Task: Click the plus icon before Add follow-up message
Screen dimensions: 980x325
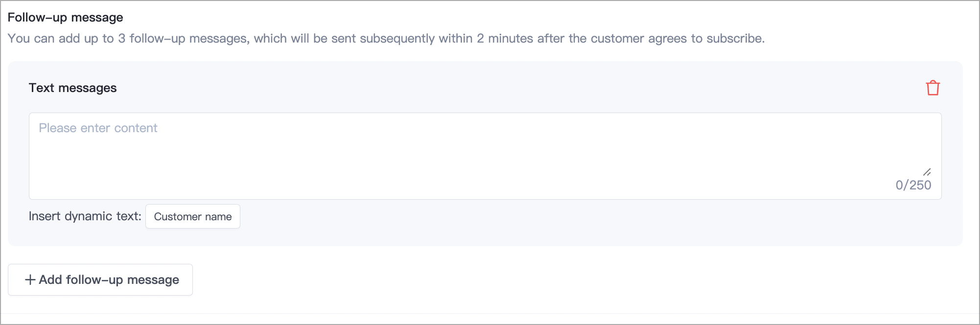Action: (x=30, y=279)
